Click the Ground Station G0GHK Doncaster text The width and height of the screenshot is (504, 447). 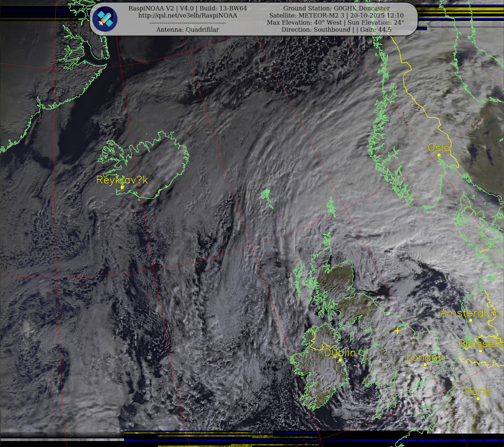336,8
